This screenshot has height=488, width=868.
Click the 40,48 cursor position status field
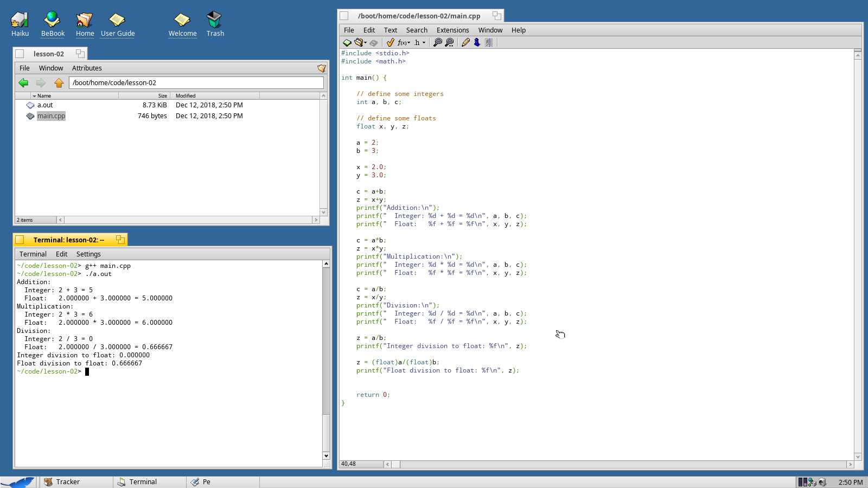tap(361, 464)
